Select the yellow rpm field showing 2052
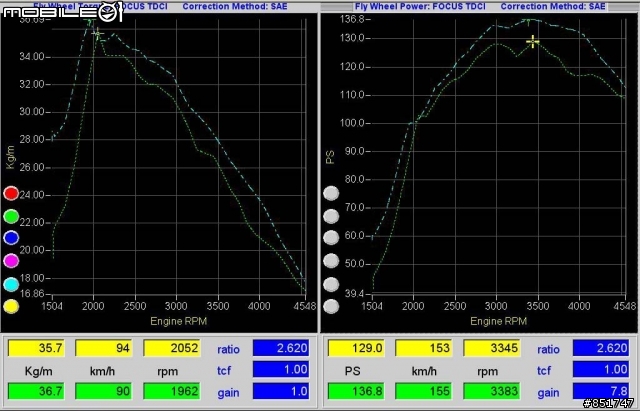This screenshot has height=411, width=640. click(x=172, y=348)
